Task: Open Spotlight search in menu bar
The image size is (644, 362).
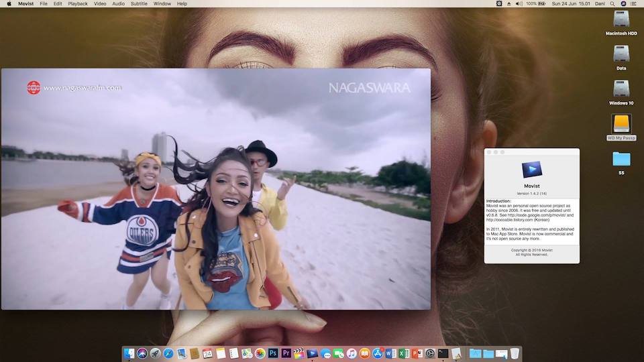Action: (x=612, y=4)
